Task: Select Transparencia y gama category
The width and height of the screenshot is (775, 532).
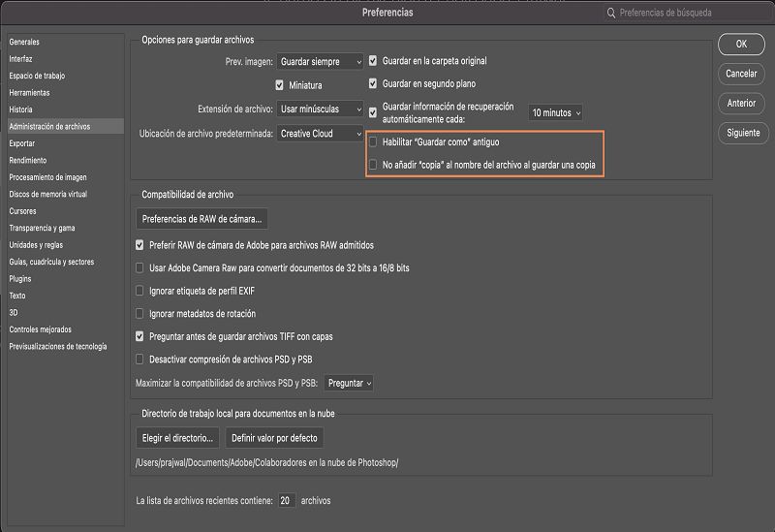Action: point(65,228)
